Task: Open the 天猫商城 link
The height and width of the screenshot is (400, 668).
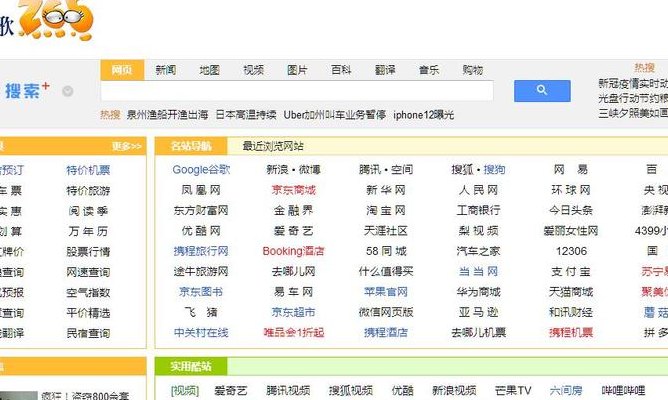Action: 571,292
